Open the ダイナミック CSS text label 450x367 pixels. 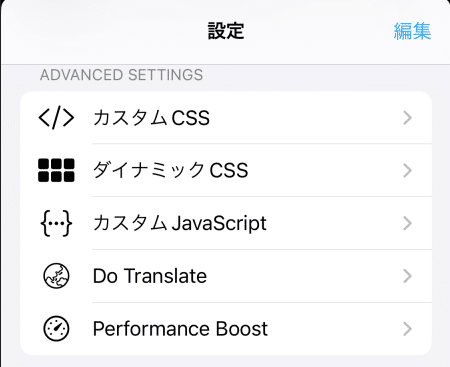[171, 170]
